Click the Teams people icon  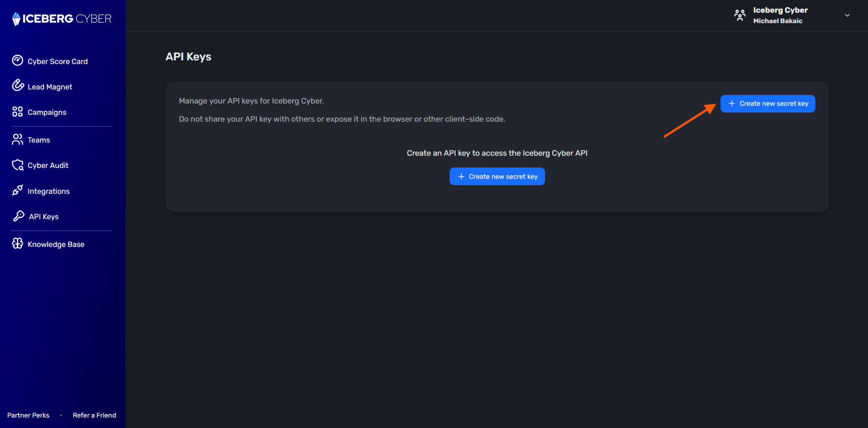[18, 139]
